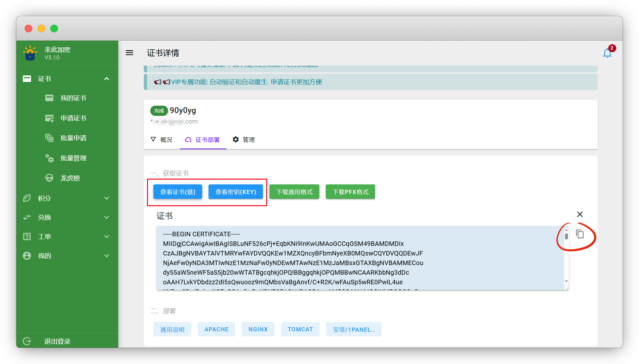Collapse the 证书 sidebar section

point(107,79)
